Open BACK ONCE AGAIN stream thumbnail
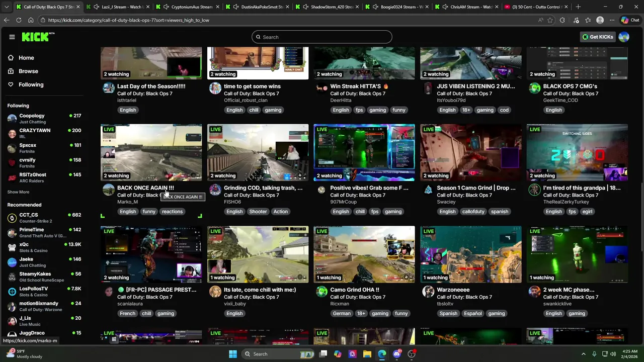 tap(151, 152)
